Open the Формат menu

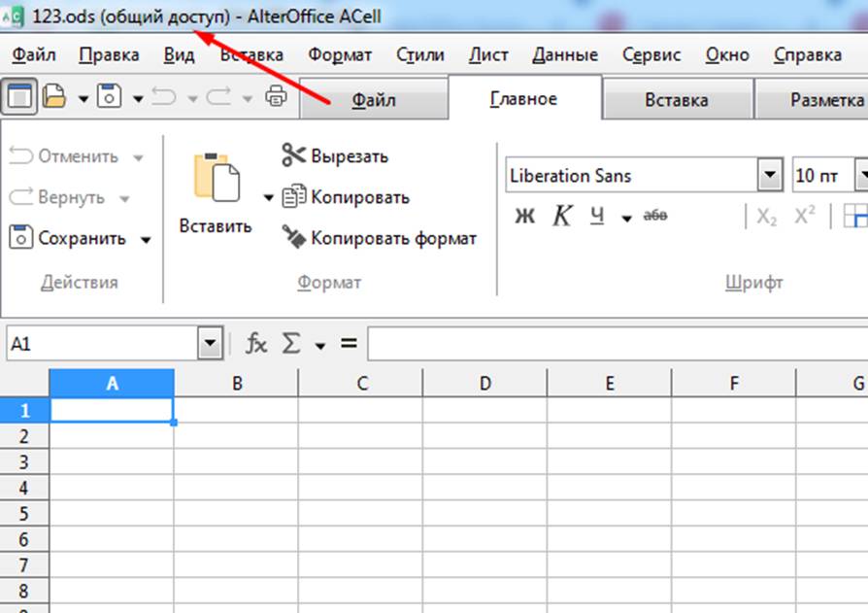coord(340,54)
